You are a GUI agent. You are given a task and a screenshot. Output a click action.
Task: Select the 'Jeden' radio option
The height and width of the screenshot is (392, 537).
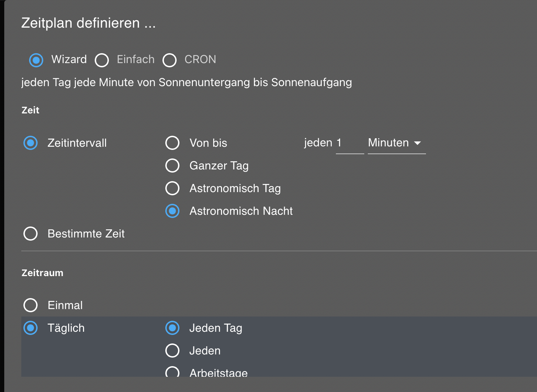pos(172,351)
